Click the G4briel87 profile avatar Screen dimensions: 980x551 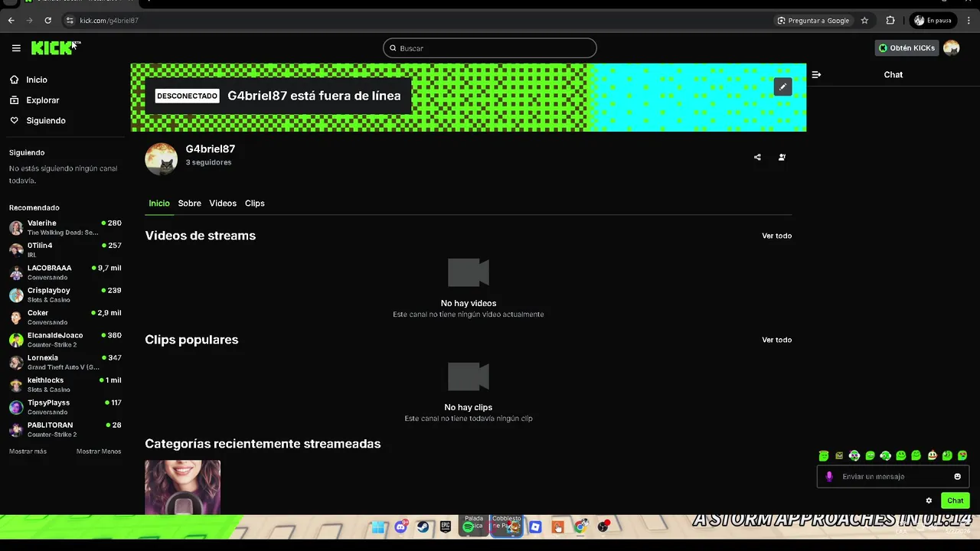tap(161, 158)
